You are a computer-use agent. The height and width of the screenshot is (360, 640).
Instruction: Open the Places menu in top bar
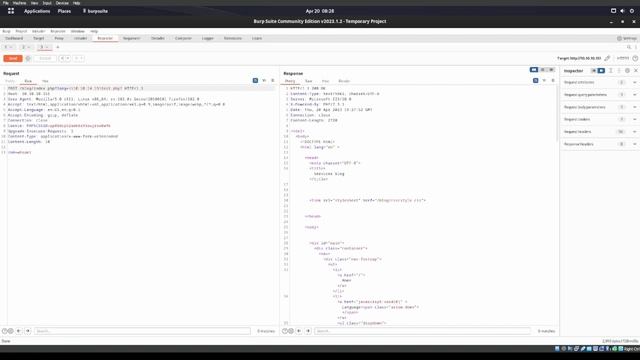pos(64,11)
